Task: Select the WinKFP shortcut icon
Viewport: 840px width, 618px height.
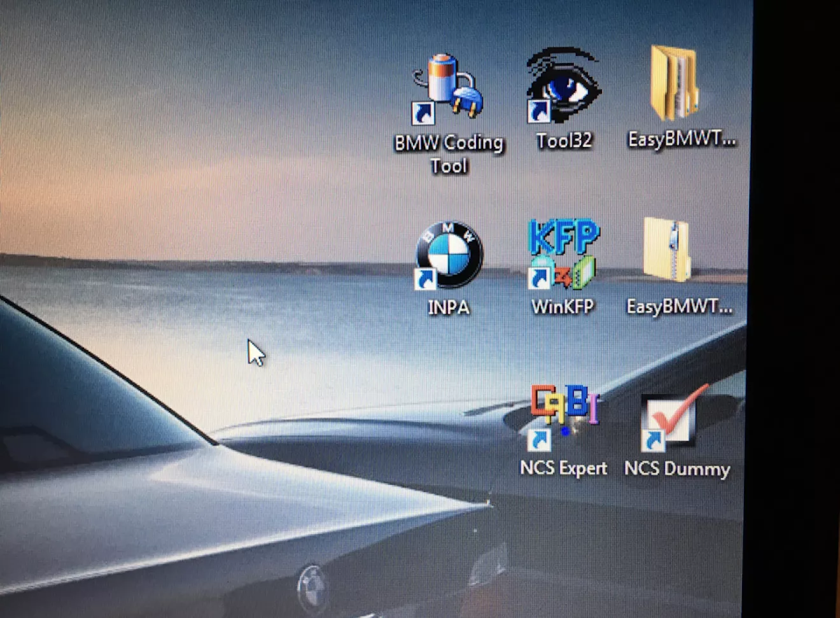Action: tap(563, 254)
